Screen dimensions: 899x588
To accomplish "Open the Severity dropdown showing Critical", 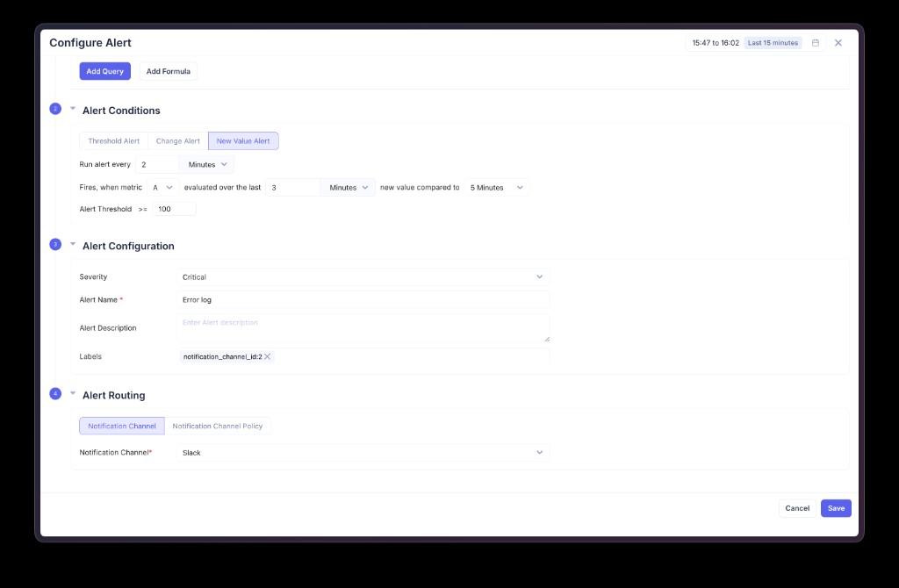I will click(x=363, y=277).
